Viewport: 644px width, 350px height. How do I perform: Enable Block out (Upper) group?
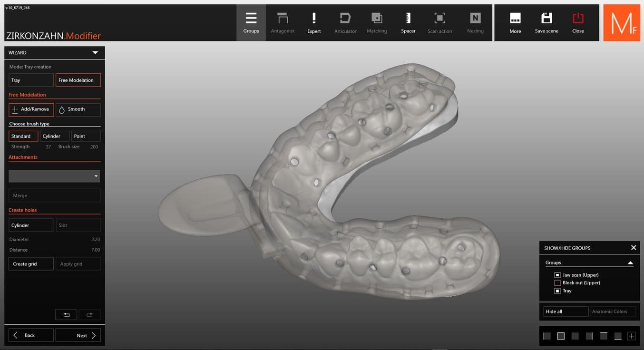point(557,282)
